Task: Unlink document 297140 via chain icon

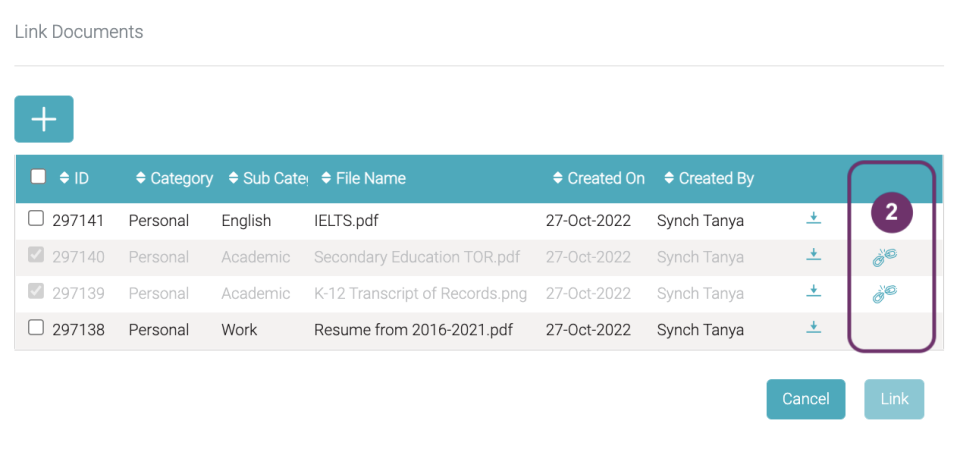Action: (x=885, y=257)
